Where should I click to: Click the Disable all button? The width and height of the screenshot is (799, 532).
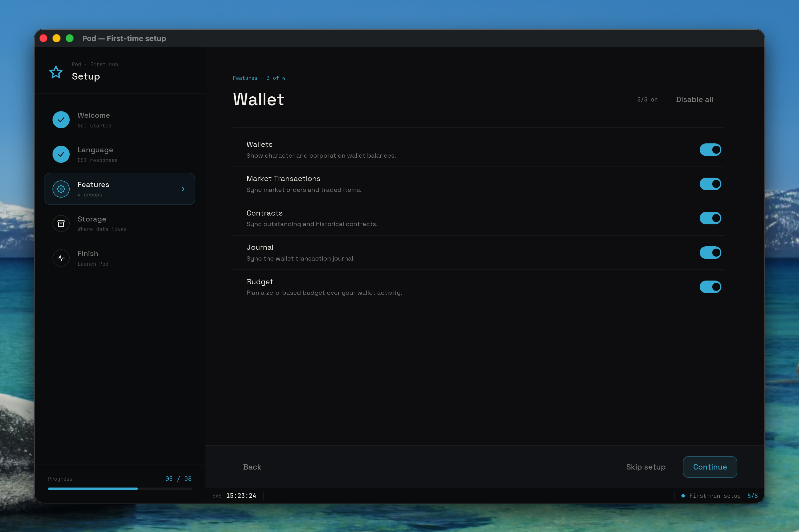(x=694, y=100)
